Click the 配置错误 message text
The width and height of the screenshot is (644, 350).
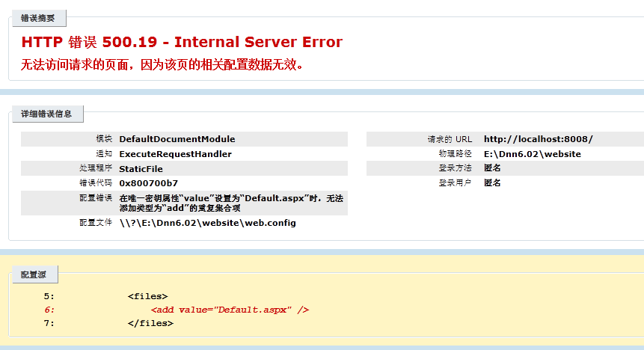click(x=231, y=203)
